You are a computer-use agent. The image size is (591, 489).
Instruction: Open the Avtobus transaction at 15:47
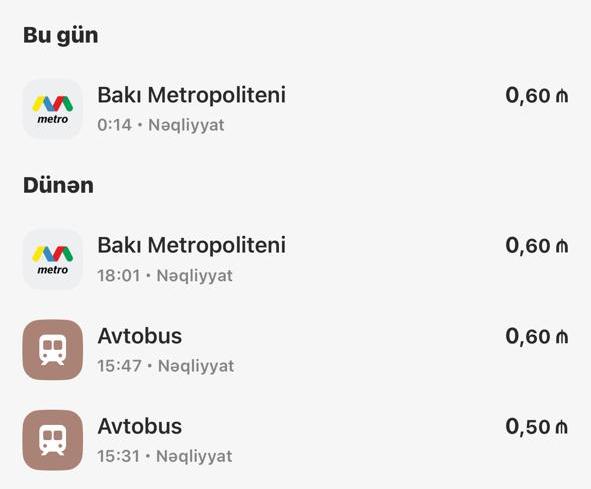(296, 350)
